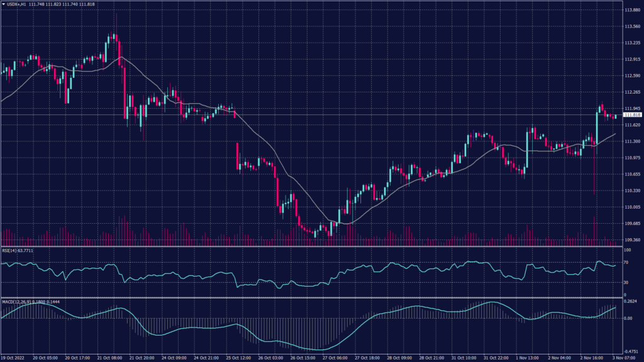This screenshot has height=362, width=644.
Task: Click the MACD 0.2624 scale value
Action: 630,301
